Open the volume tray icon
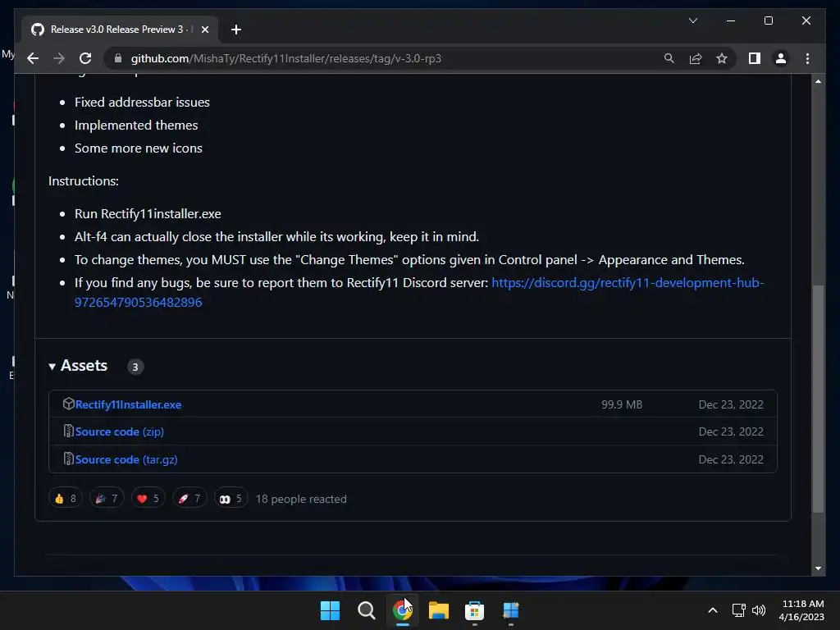 point(759,610)
